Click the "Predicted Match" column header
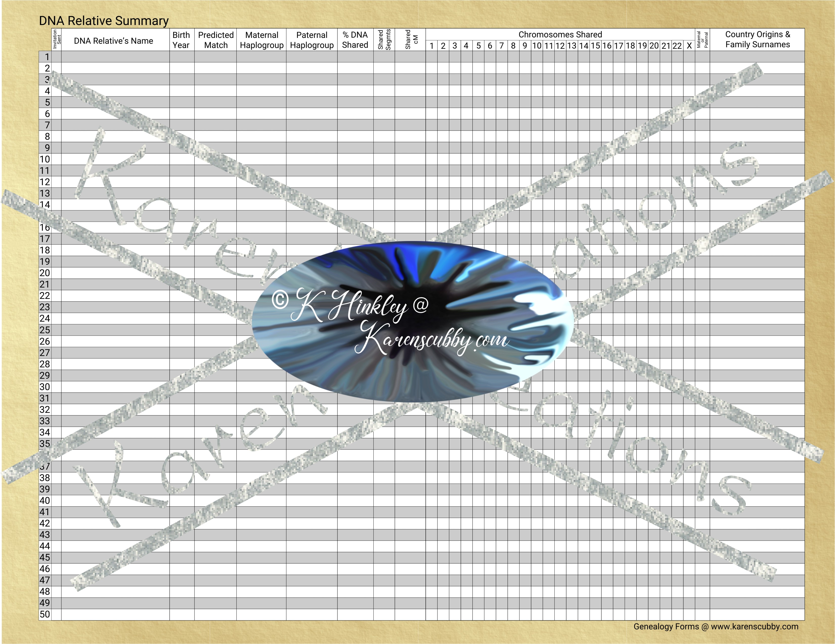This screenshot has height=644, width=835. tap(216, 40)
